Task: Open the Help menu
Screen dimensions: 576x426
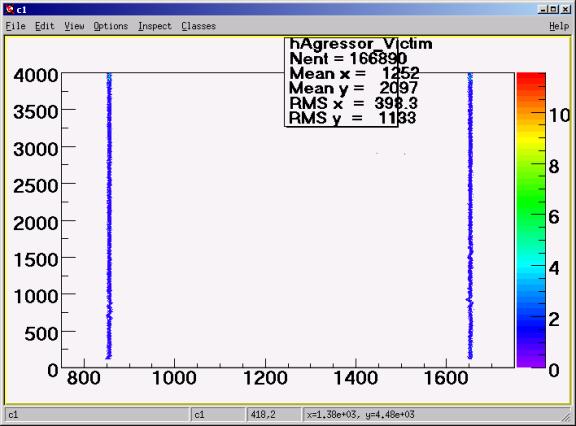Action: pos(559,26)
